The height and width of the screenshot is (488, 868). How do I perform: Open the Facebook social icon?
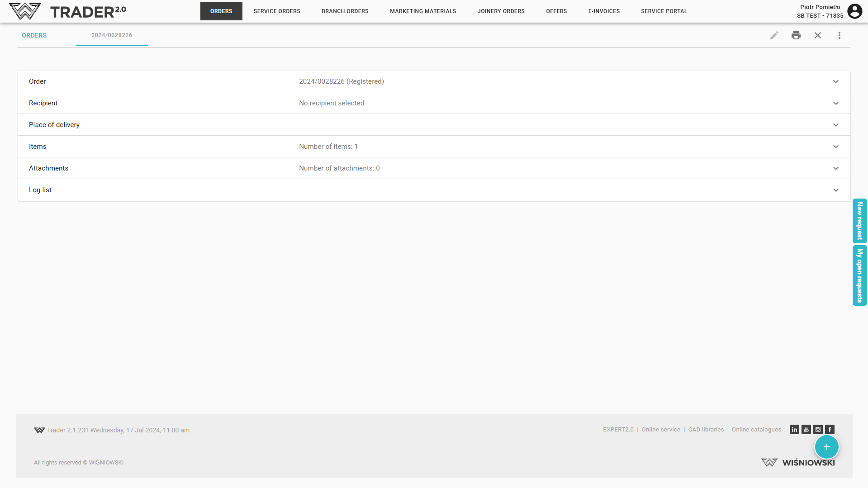pyautogui.click(x=830, y=430)
